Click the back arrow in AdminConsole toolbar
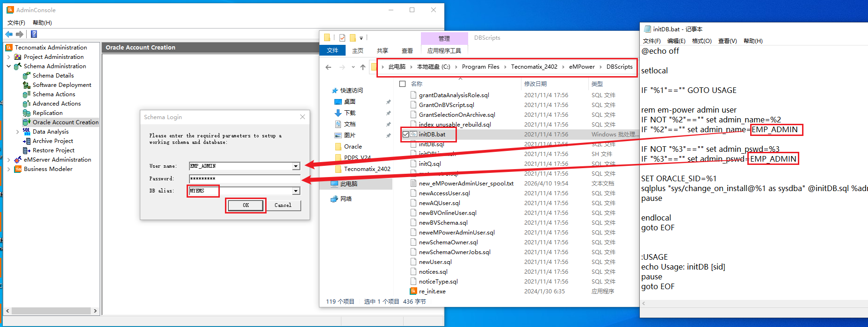868x327 pixels. pyautogui.click(x=9, y=34)
